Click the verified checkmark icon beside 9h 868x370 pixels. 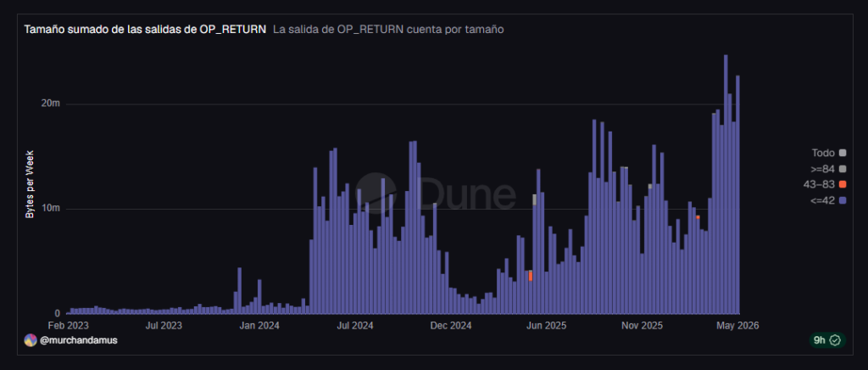point(835,340)
